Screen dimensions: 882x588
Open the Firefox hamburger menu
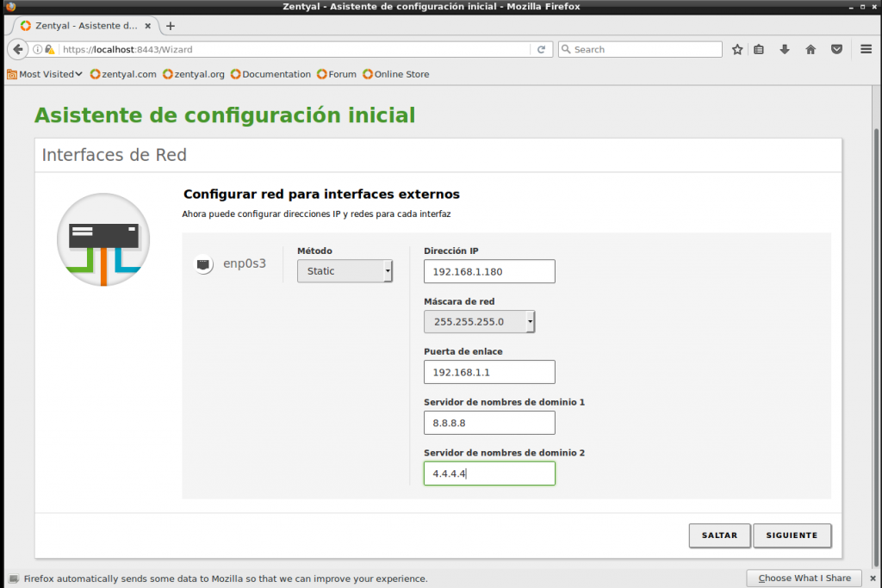866,49
